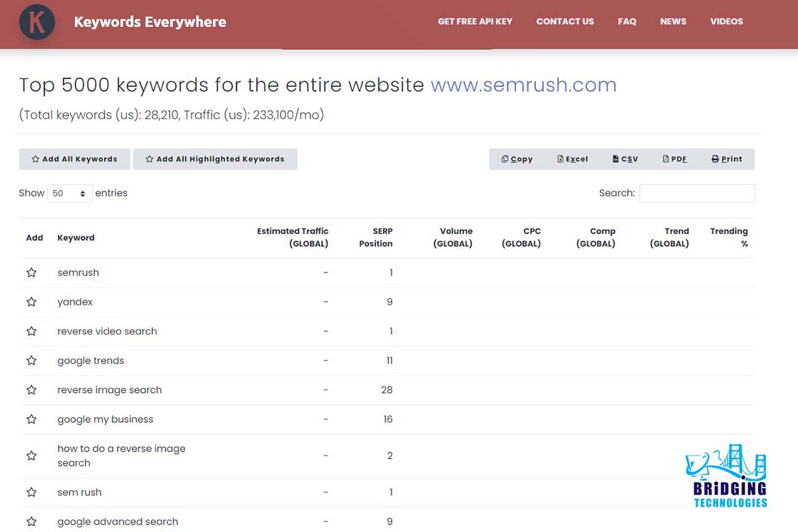Click the Keywords Everywhere title text
The height and width of the screenshot is (532, 798).
click(150, 22)
